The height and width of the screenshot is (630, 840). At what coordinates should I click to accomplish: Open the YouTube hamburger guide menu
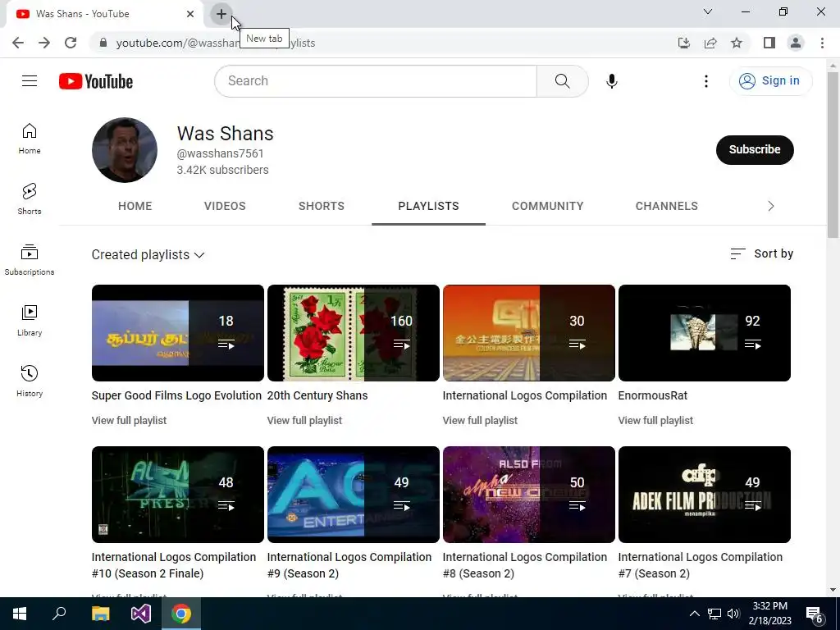(30, 81)
